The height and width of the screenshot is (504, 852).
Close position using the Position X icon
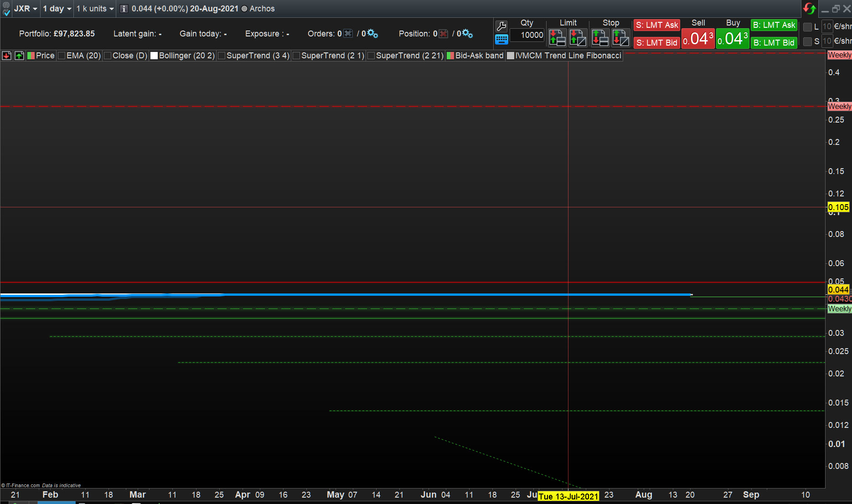tap(443, 33)
